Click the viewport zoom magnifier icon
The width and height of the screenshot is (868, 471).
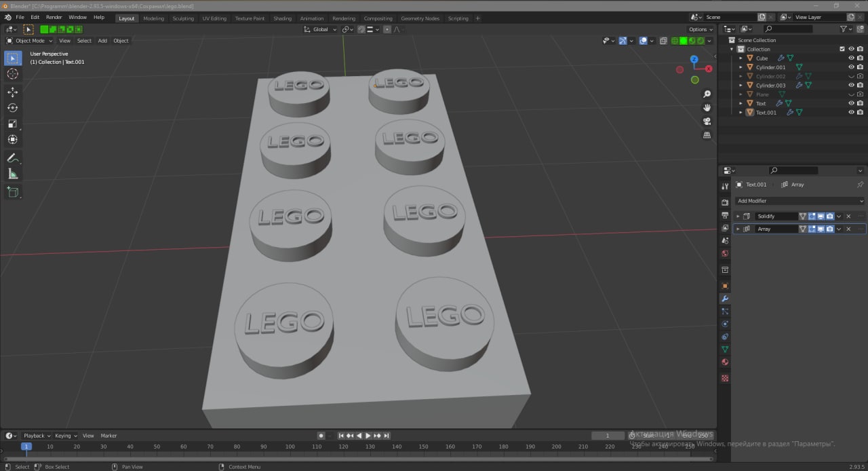click(x=707, y=94)
